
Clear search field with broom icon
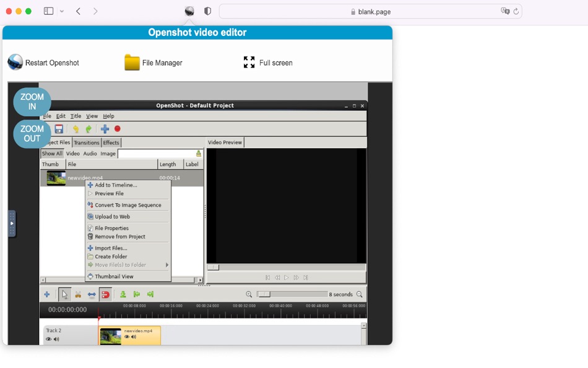pyautogui.click(x=199, y=154)
